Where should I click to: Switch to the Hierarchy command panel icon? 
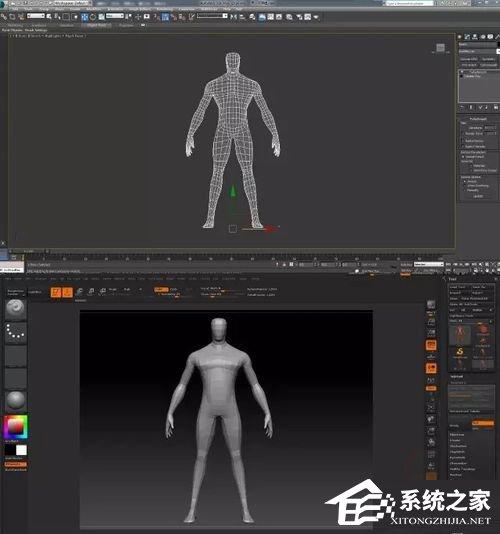[x=475, y=36]
